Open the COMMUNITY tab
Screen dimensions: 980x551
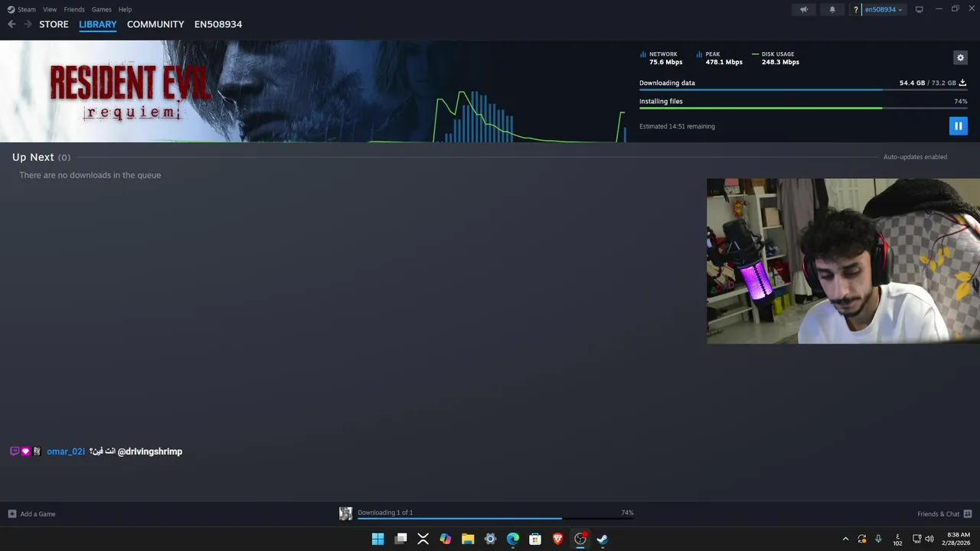click(155, 24)
